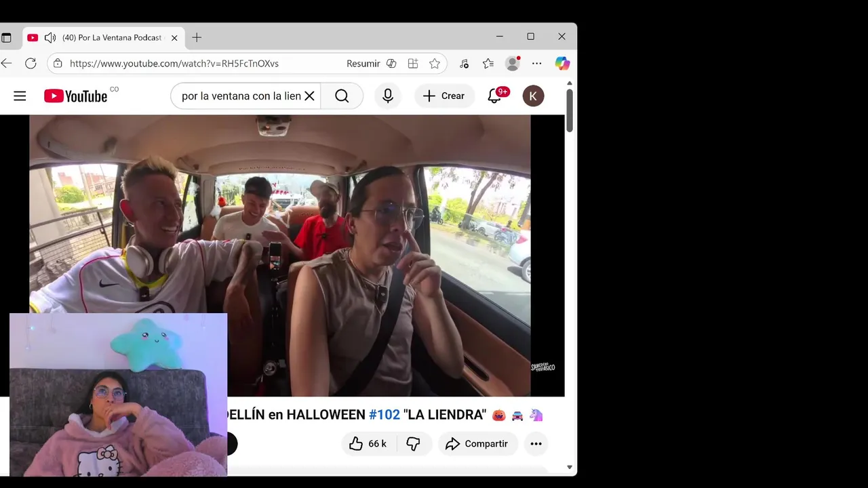Select the URL in the address bar

point(174,63)
